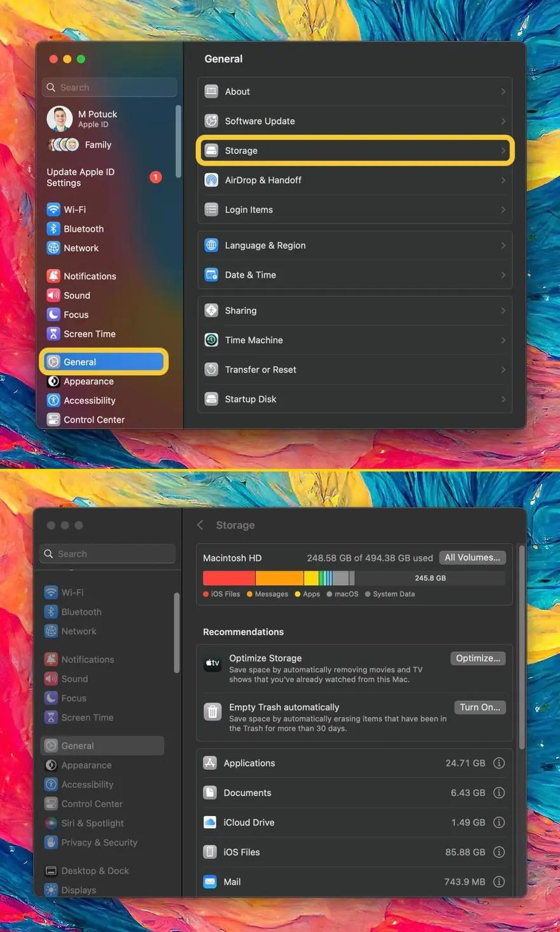
Task: Open the Time Machine icon row
Action: [x=211, y=340]
